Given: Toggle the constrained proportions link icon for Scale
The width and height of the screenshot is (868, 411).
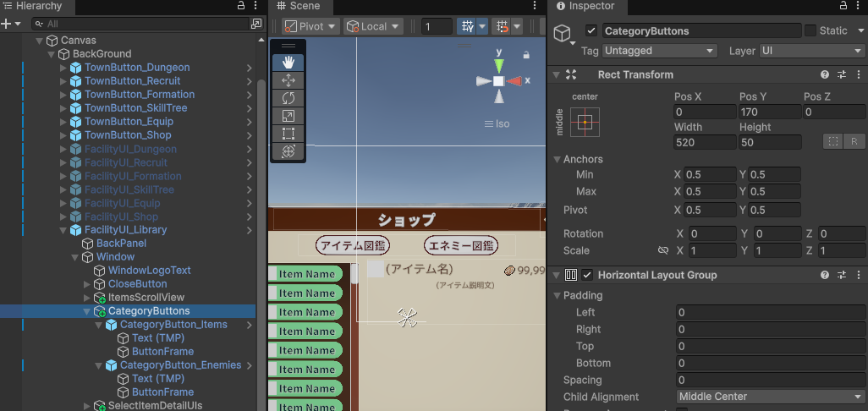Looking at the screenshot, I should point(662,251).
